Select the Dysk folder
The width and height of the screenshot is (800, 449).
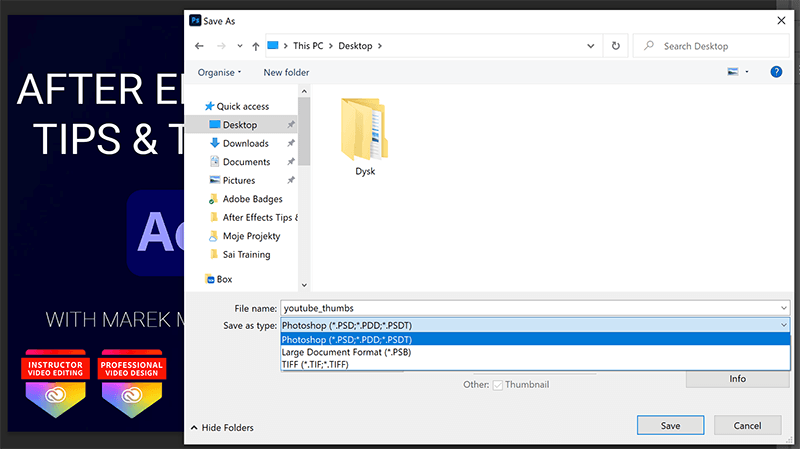(x=365, y=137)
